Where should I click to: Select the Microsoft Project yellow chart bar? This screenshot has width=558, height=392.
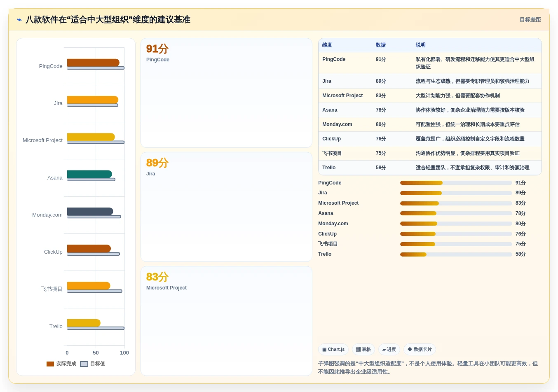(x=91, y=137)
